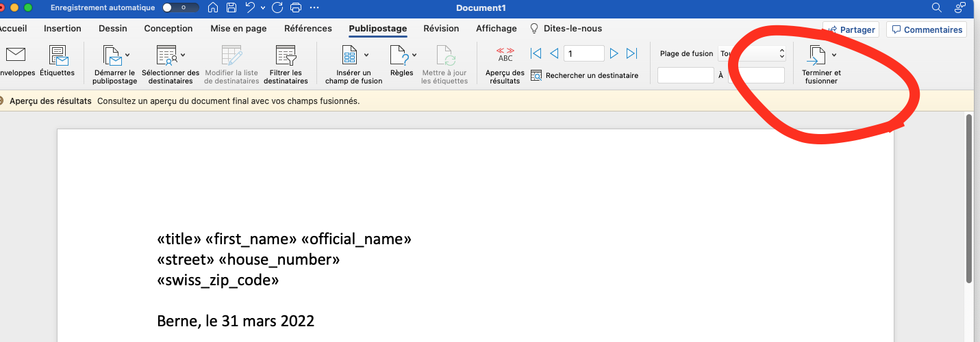Open the Mise en page tab
Viewport: 980px width, 342px height.
coord(238,29)
